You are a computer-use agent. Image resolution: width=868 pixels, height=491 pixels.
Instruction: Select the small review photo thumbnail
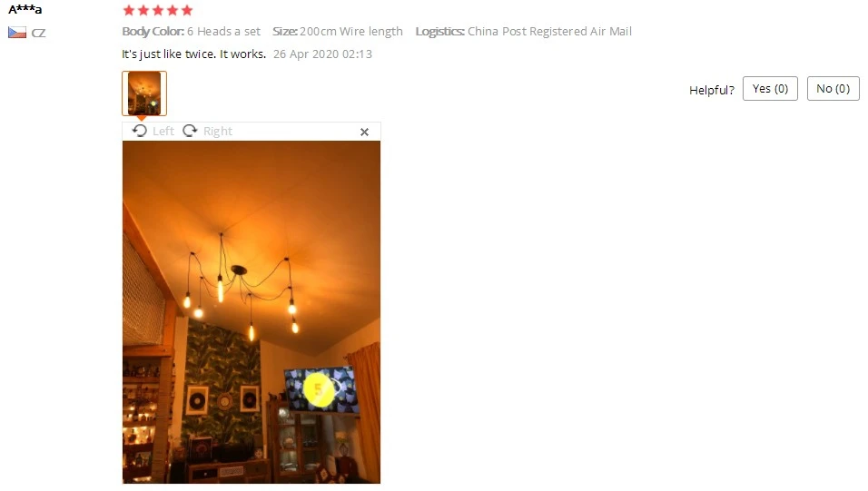[x=144, y=93]
